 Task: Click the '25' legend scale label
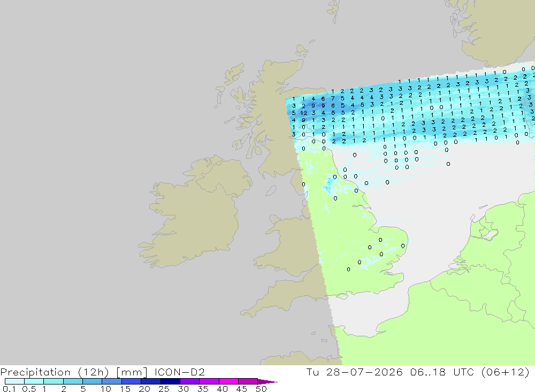click(164, 389)
